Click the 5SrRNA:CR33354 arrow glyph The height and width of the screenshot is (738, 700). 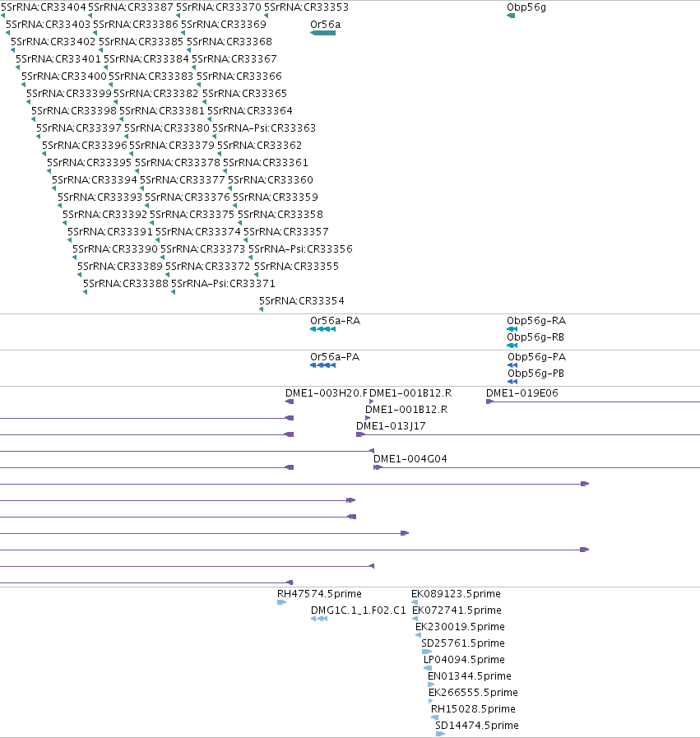(x=261, y=309)
